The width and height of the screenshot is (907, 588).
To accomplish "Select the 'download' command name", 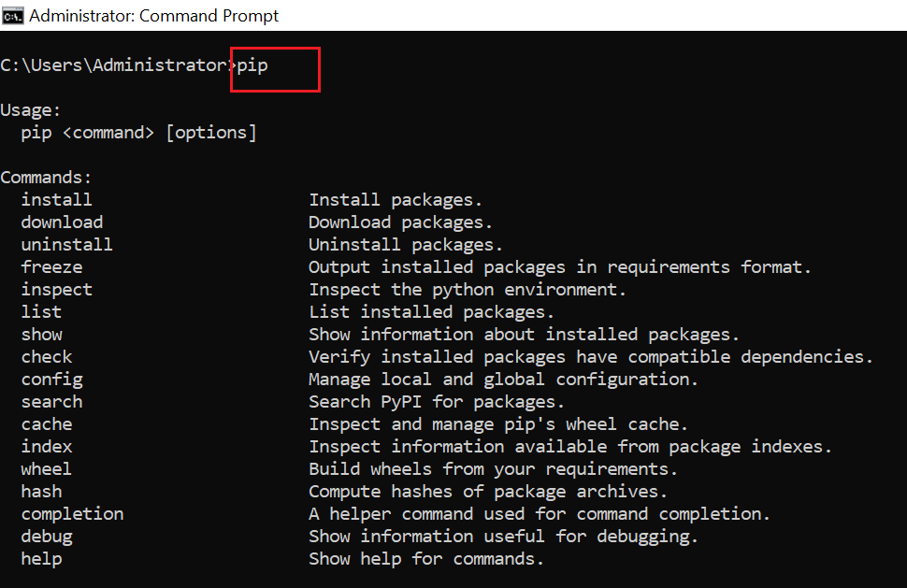I will [62, 222].
